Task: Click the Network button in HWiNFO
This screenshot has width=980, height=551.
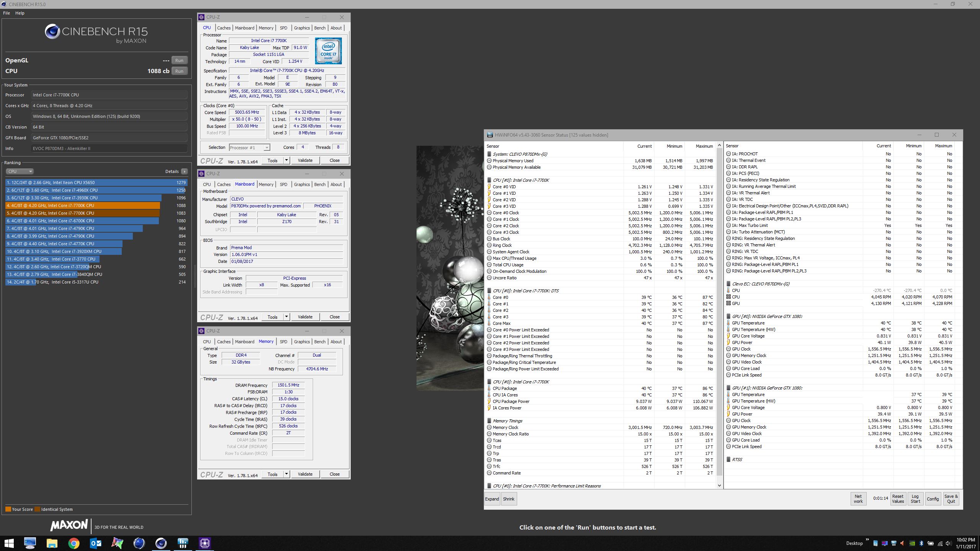Action: pyautogui.click(x=858, y=499)
